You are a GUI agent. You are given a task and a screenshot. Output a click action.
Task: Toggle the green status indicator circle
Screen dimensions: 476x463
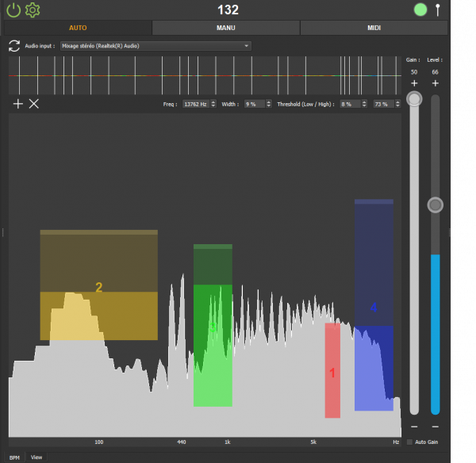pos(420,10)
